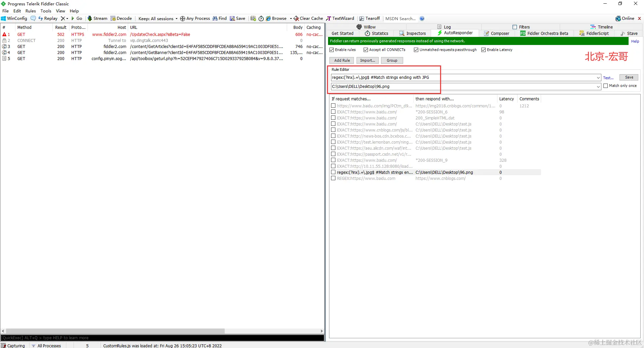This screenshot has width=644, height=348.
Task: Close the toolbar with red X
Action: pyautogui.click(x=639, y=18)
